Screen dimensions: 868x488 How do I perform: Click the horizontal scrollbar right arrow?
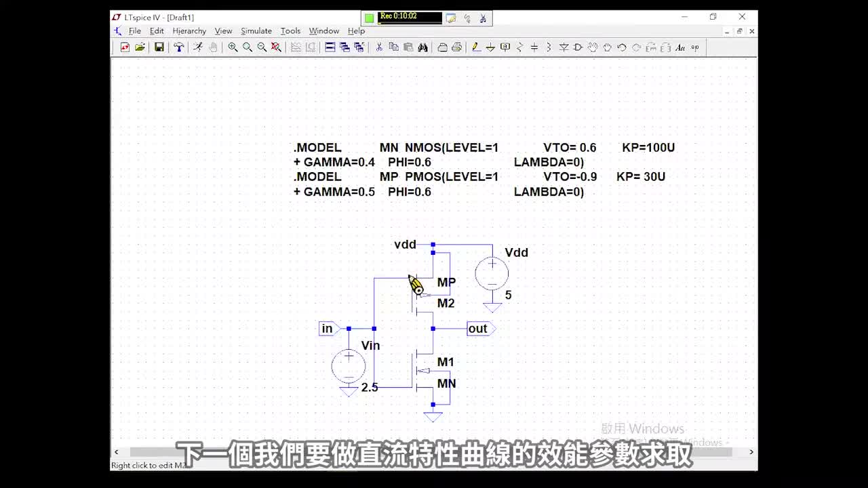pos(751,451)
